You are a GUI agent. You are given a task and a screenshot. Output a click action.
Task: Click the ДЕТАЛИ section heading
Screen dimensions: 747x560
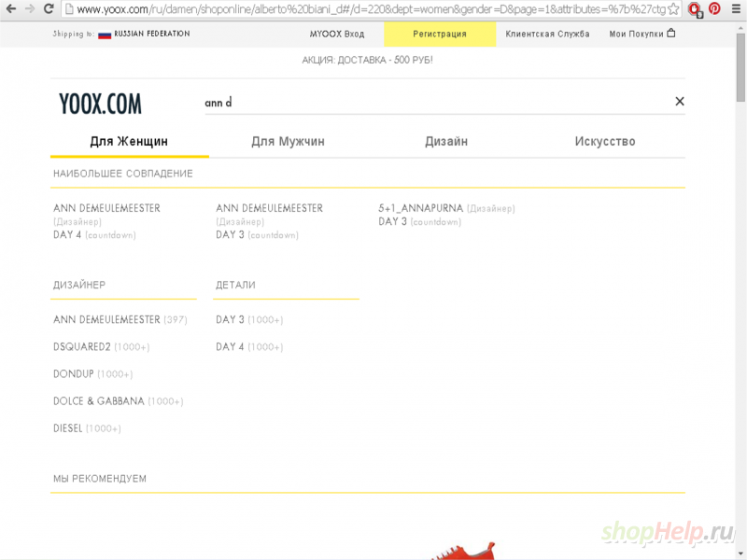point(235,285)
